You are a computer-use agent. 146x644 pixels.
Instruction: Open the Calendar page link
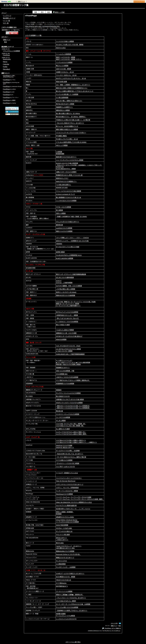[6, 64]
